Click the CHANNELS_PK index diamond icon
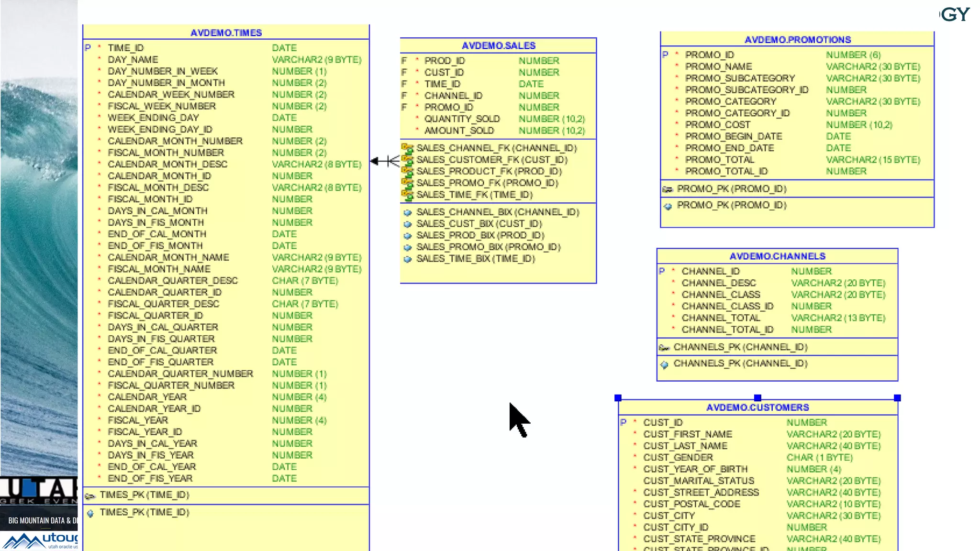The height and width of the screenshot is (551, 980). (x=664, y=365)
